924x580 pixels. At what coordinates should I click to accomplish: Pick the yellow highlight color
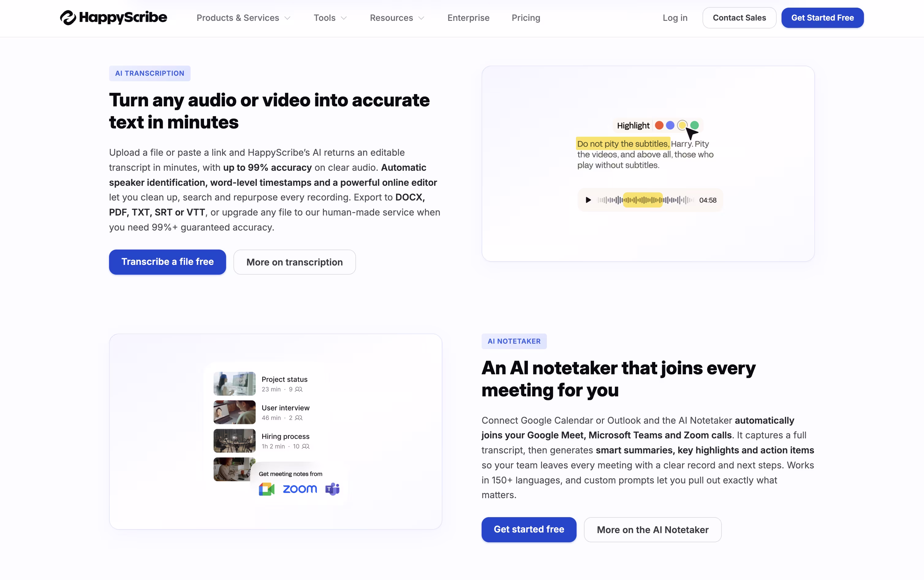click(682, 125)
